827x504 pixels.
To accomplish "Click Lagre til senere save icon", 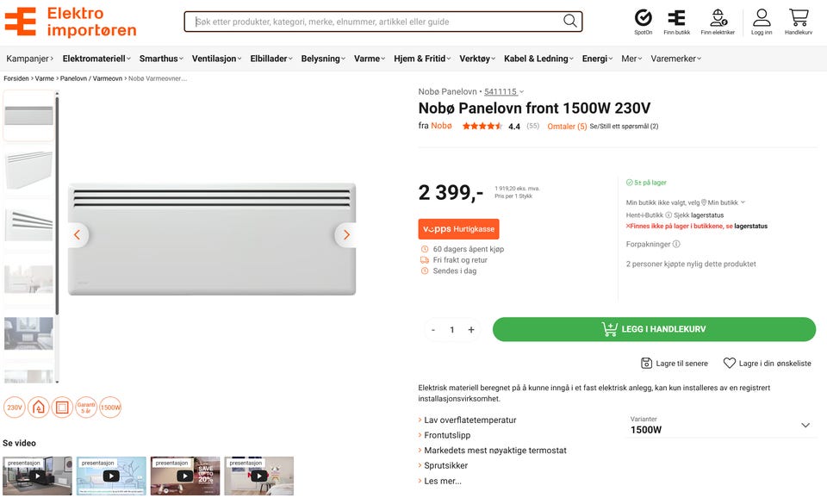I will 647,364.
